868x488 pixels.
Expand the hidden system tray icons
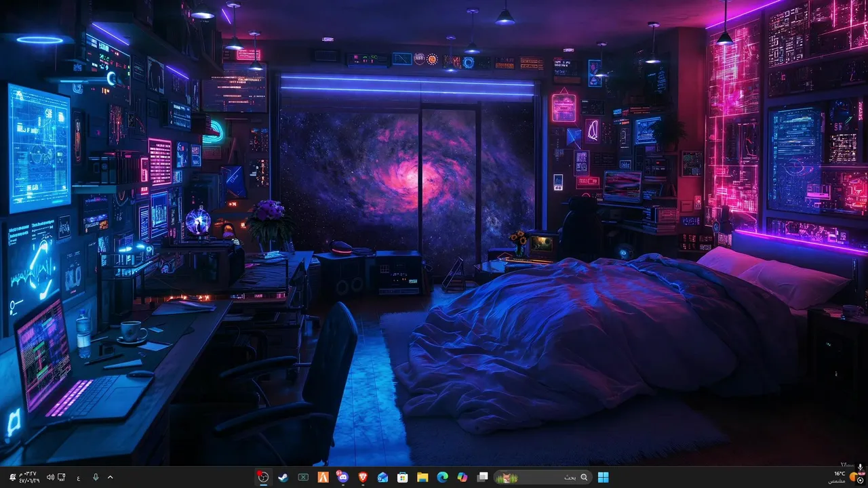tap(111, 477)
